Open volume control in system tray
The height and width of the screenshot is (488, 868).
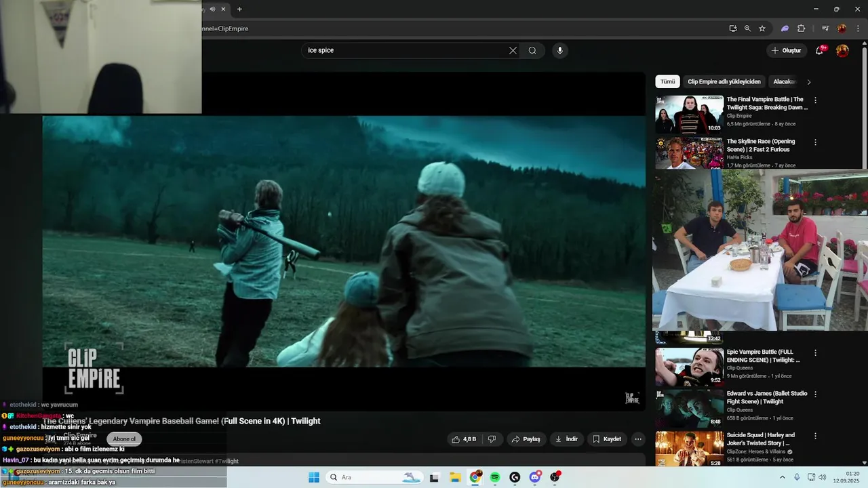(823, 477)
